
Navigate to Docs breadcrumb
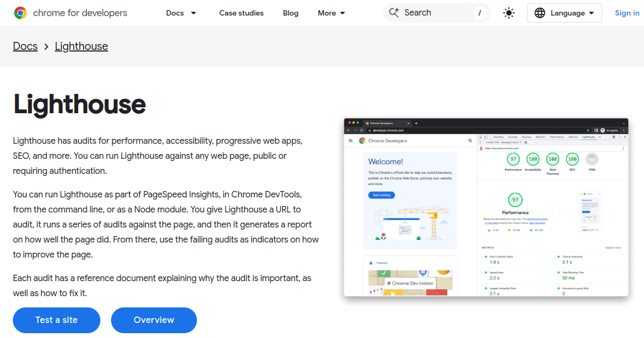point(25,46)
